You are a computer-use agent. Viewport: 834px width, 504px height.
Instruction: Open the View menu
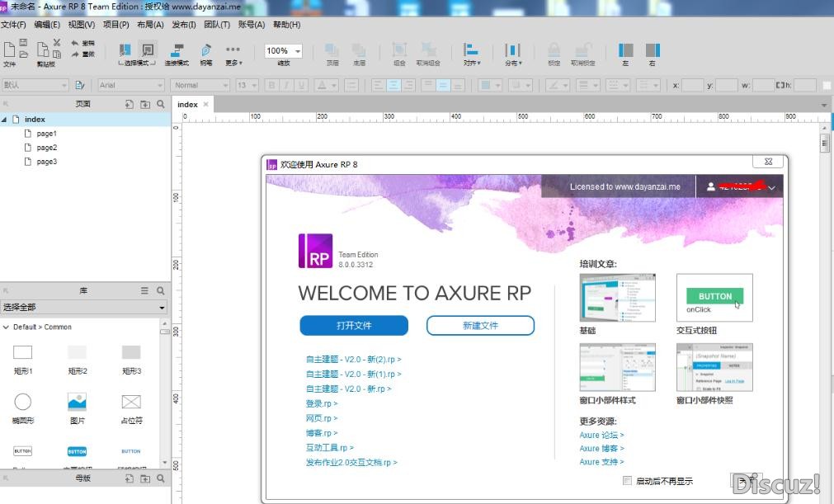pyautogui.click(x=82, y=25)
